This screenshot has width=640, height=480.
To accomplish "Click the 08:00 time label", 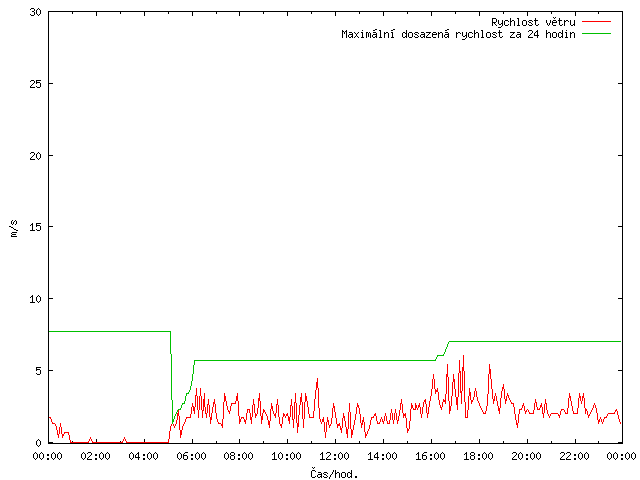I will [x=239, y=456].
